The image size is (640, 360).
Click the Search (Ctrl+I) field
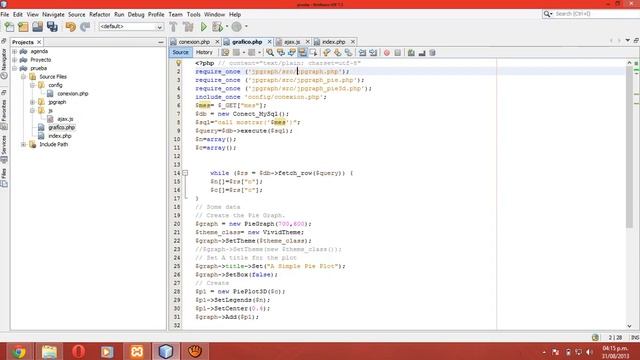[597, 14]
